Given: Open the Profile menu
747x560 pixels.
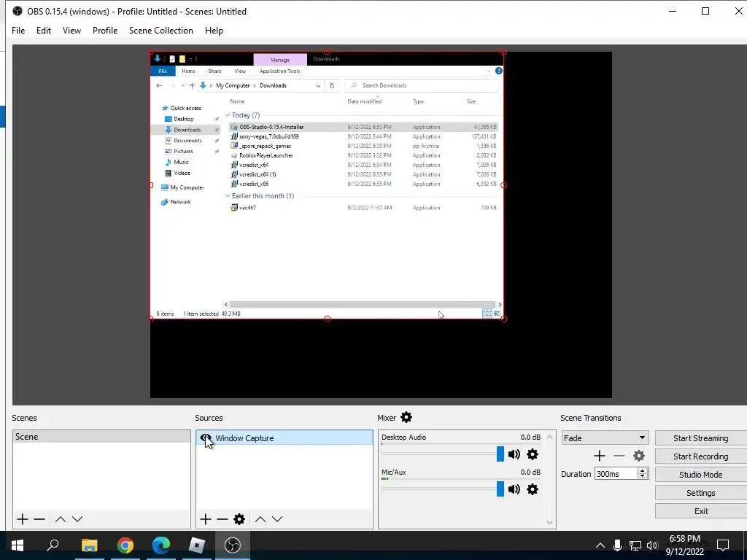Looking at the screenshot, I should 105,31.
